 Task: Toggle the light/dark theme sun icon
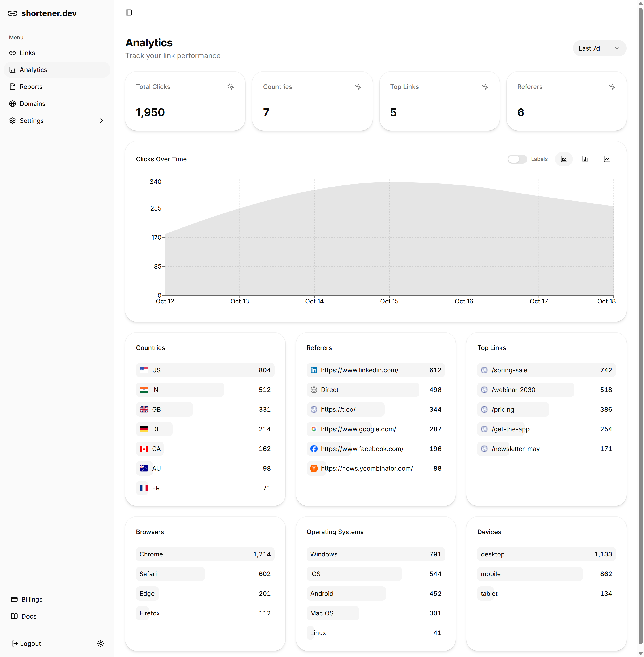point(100,644)
